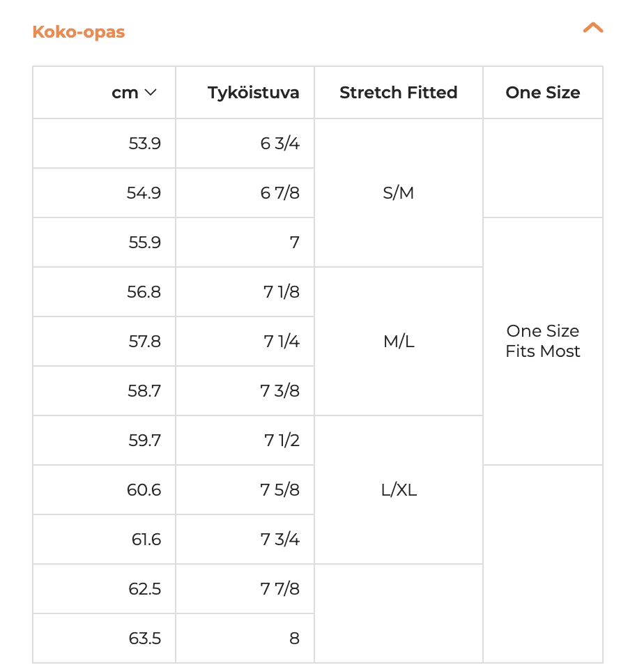The height and width of the screenshot is (672, 644).
Task: Click the 59.7 cm cell
Action: pyautogui.click(x=104, y=441)
